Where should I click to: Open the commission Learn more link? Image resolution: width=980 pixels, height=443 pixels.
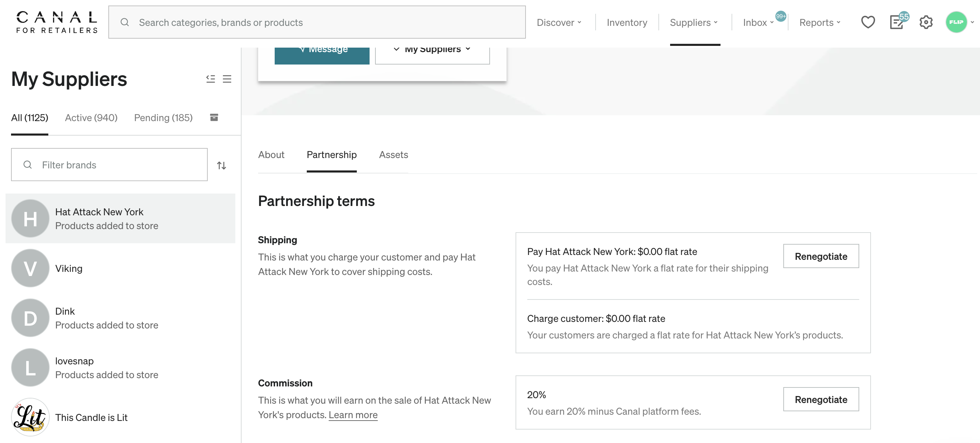coord(353,415)
